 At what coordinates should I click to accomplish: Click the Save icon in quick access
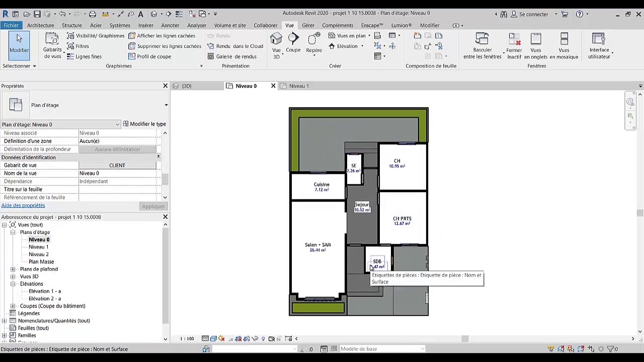37,14
